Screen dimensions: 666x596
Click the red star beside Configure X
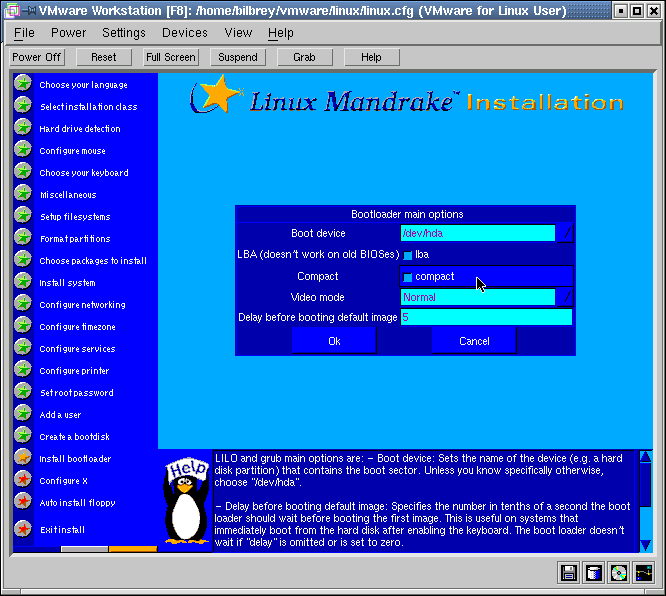point(22,480)
